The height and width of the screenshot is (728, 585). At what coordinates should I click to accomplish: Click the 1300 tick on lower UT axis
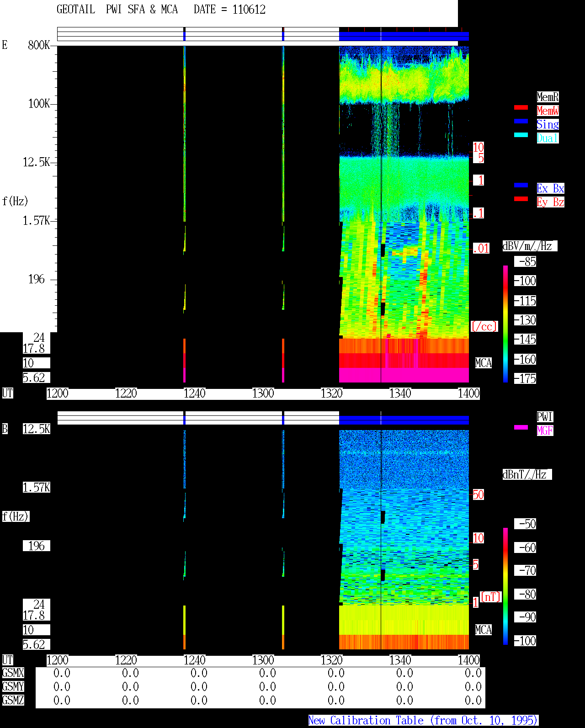pyautogui.click(x=263, y=660)
